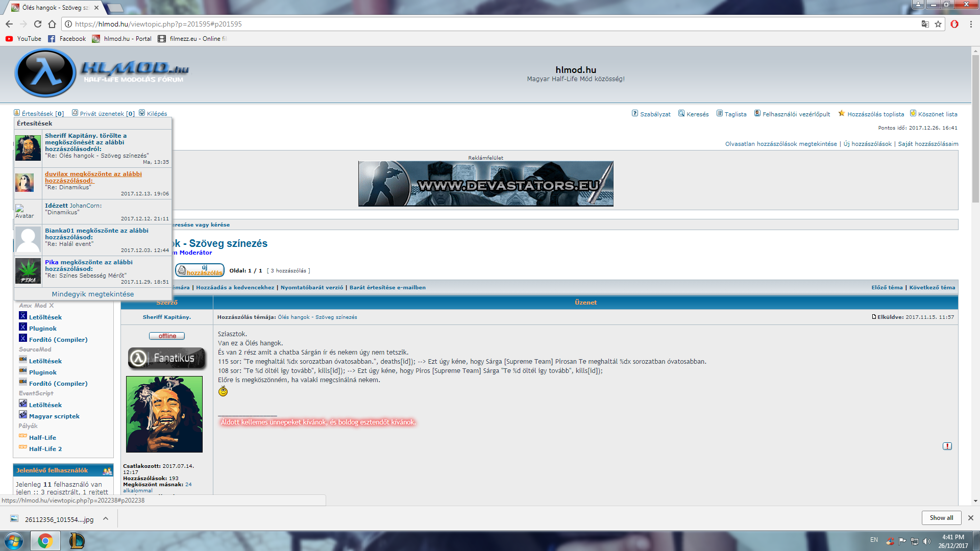Open the Facebook bookmark
Image resolution: width=980 pixels, height=551 pixels.
pyautogui.click(x=67, y=39)
